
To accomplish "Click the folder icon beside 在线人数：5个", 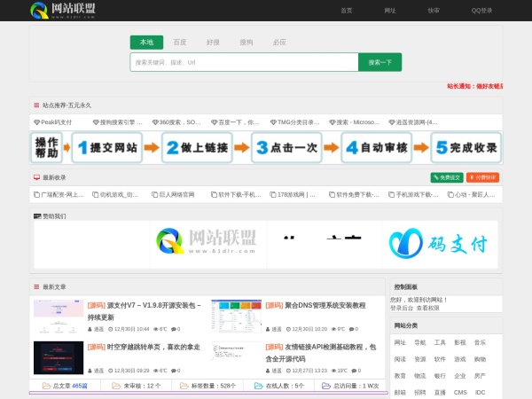I will pos(259,386).
